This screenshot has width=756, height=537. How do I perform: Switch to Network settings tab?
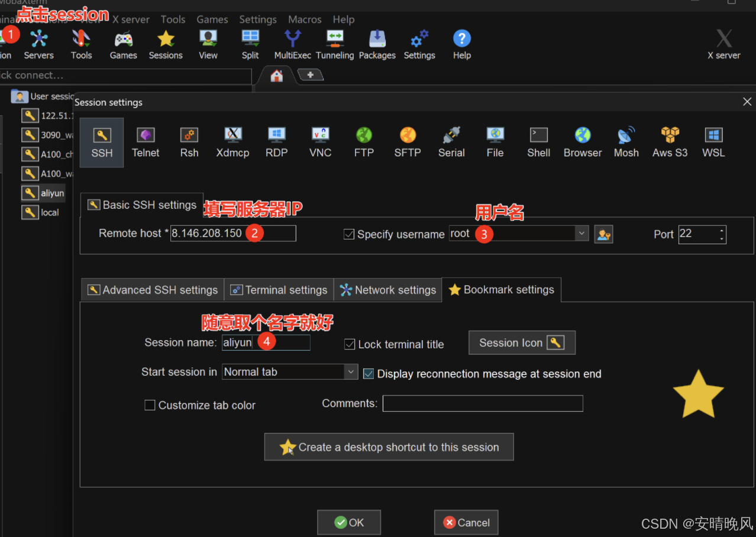(x=388, y=290)
